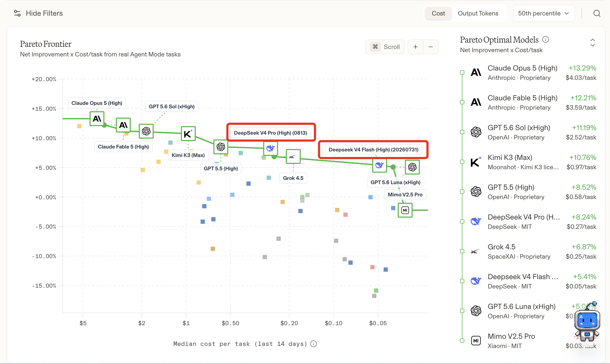Click GPT 5.6 Luna OpenAI node on chart
This screenshot has height=364, width=610.
pyautogui.click(x=412, y=167)
